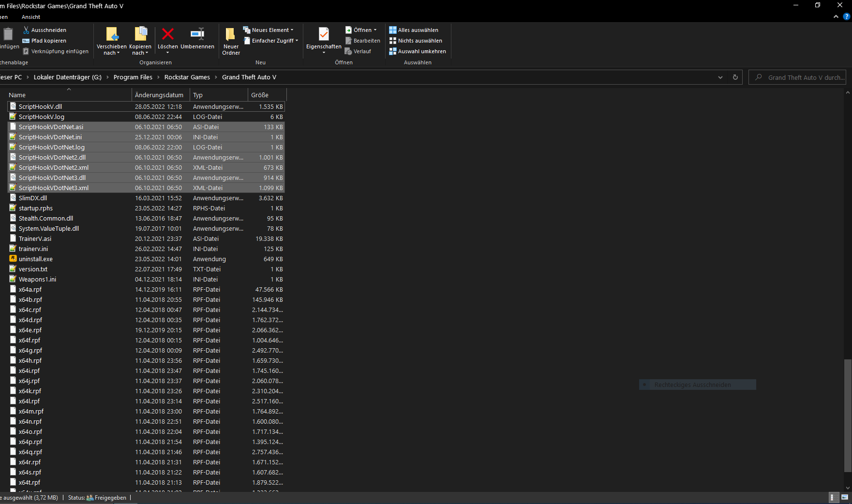The height and width of the screenshot is (504, 852).
Task: Open the ribbon help icon
Action: point(847,16)
